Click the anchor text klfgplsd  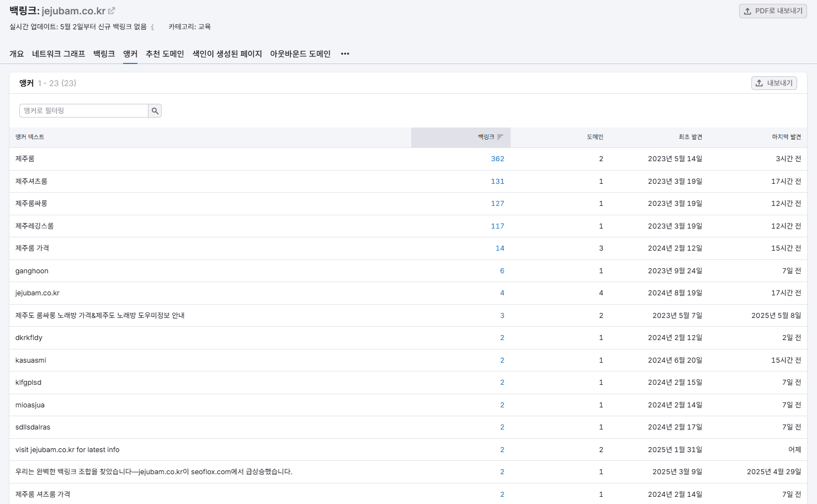(29, 383)
